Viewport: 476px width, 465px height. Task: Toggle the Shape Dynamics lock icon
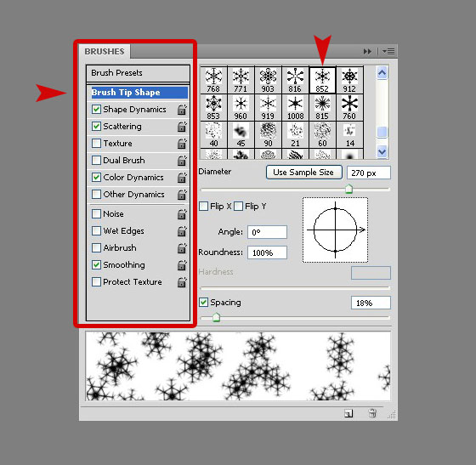tap(182, 110)
